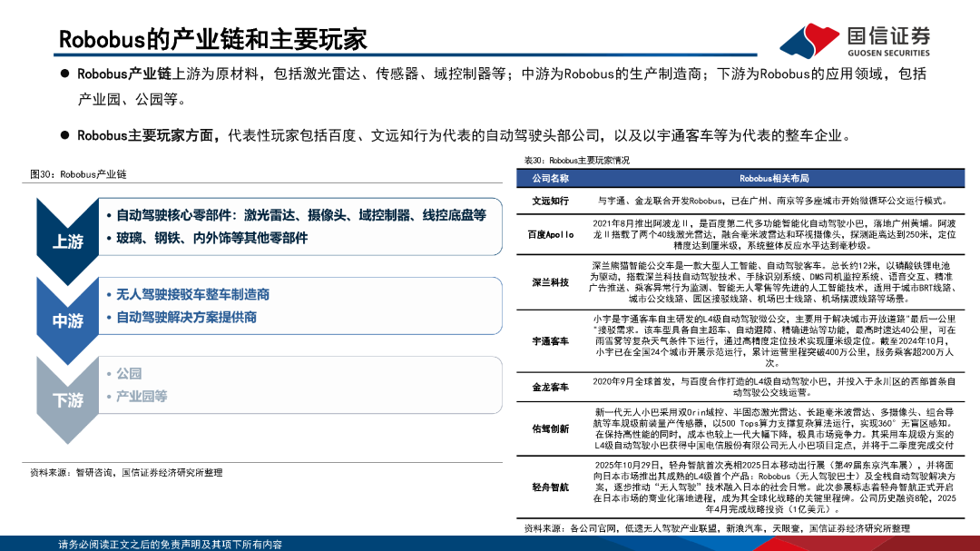Image resolution: width=980 pixels, height=551 pixels.
Task: Click the 文远知行 description about 微循环公交
Action: pos(774,201)
